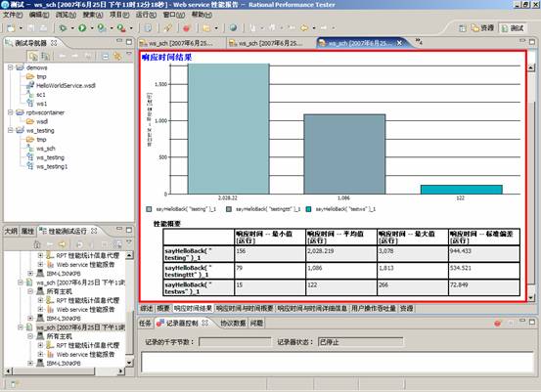Switch to the 协议数据 tab
This screenshot has height=392, width=541.
(x=233, y=323)
